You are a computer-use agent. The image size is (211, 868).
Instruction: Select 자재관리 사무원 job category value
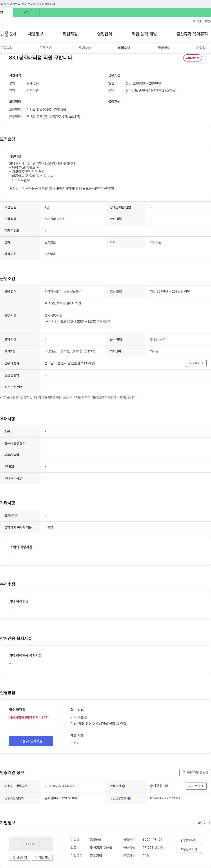coord(55,219)
